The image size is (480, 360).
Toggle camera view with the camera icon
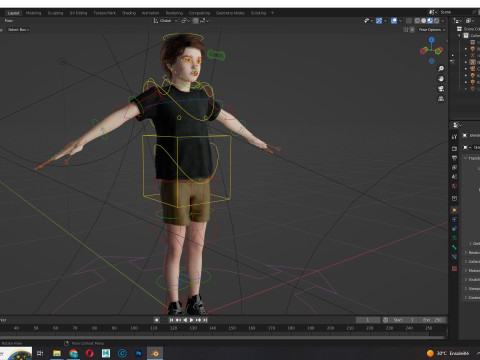click(441, 89)
